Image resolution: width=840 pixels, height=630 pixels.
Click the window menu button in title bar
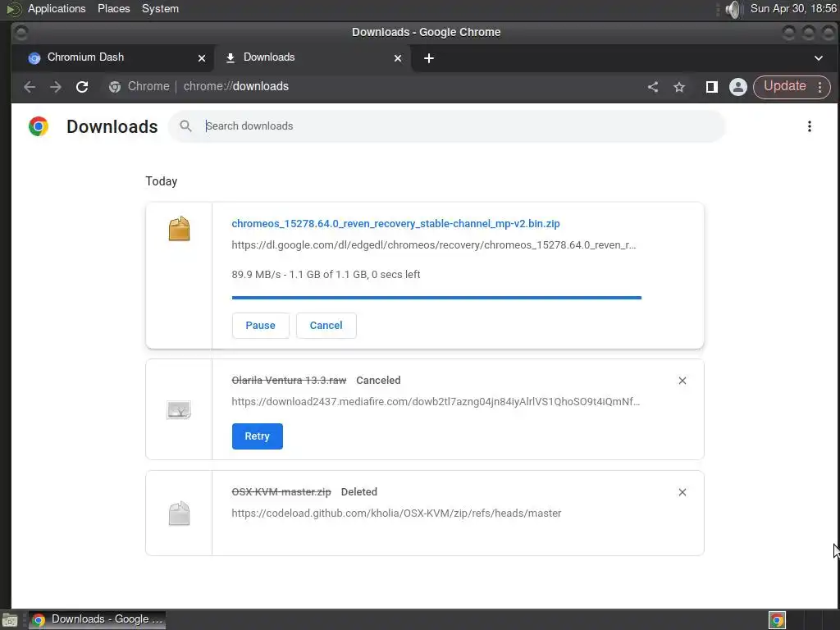click(x=21, y=33)
